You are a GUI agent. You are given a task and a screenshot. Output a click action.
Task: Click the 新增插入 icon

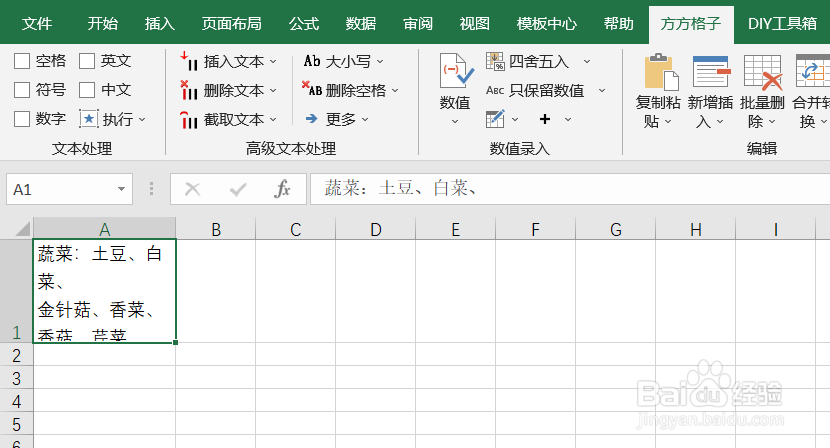pos(711,71)
